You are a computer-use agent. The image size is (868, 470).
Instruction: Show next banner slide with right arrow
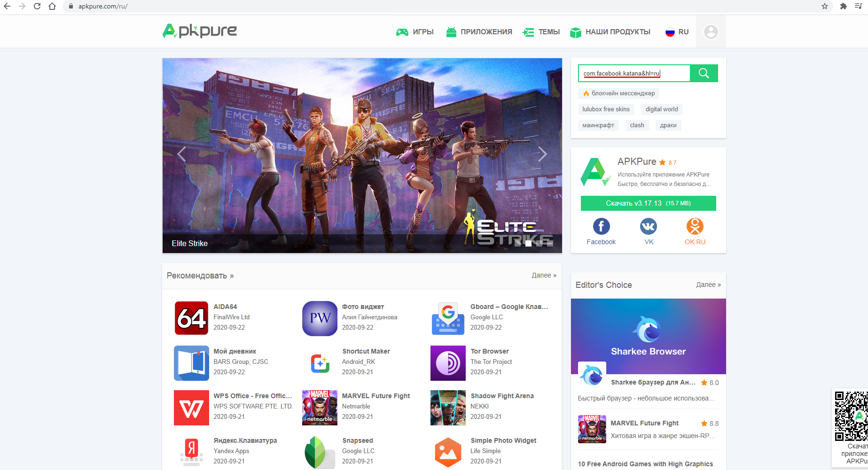pos(542,154)
